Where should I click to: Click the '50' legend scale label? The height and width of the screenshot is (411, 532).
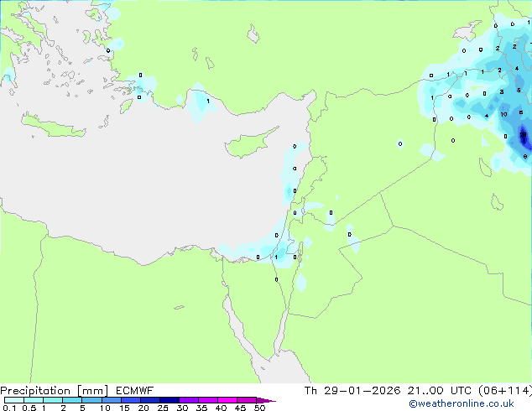[260, 408]
